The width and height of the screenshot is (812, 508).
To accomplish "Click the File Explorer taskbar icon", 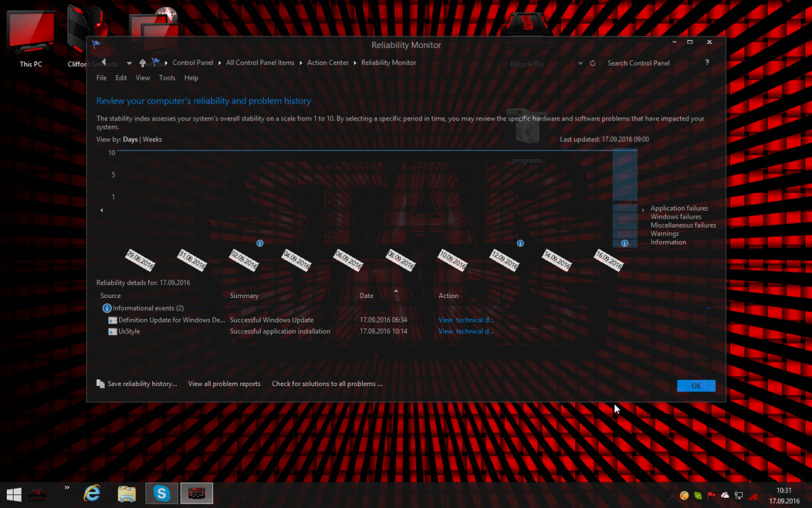I will tap(127, 493).
